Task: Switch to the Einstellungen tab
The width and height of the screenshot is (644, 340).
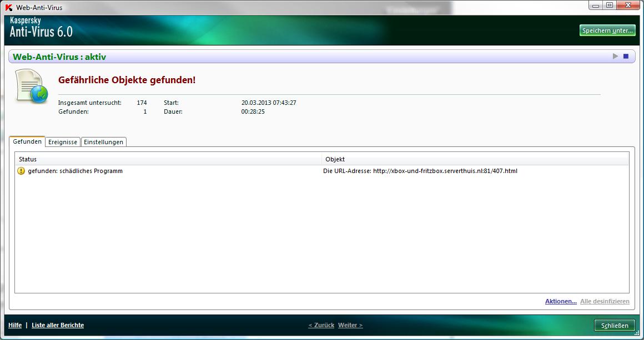Action: 103,142
